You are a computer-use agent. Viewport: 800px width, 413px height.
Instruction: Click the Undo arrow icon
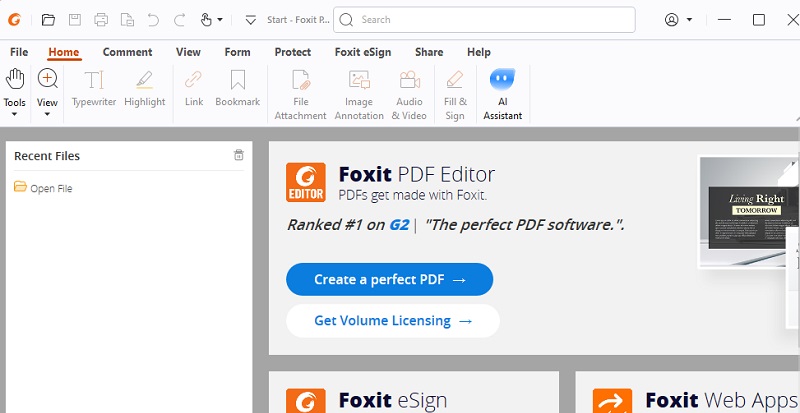153,20
